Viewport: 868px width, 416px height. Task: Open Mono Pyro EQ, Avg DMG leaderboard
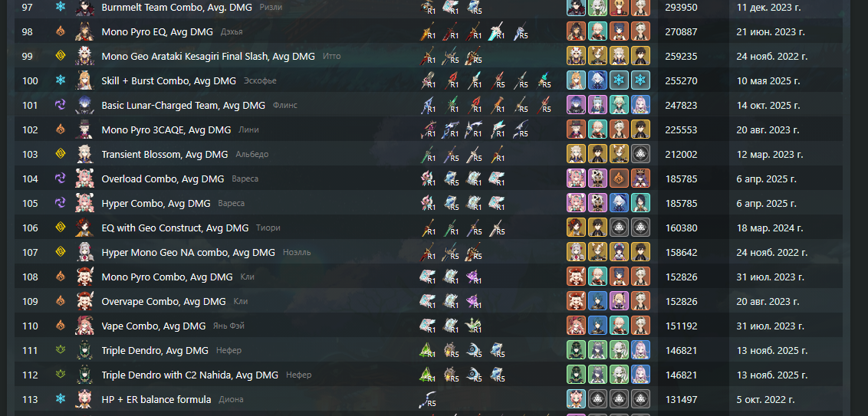(x=157, y=32)
